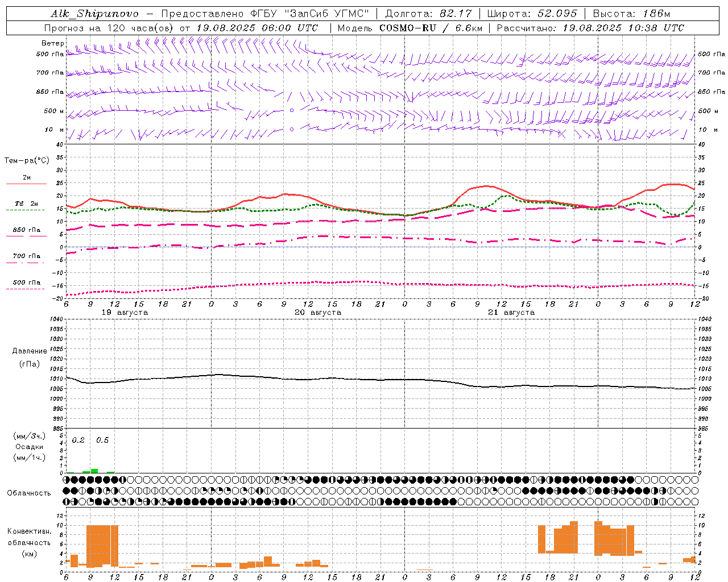Click the 'Предоставлено ФГБУ ЗапСиб УГМС' text
The height and width of the screenshot is (582, 728).
point(266,14)
